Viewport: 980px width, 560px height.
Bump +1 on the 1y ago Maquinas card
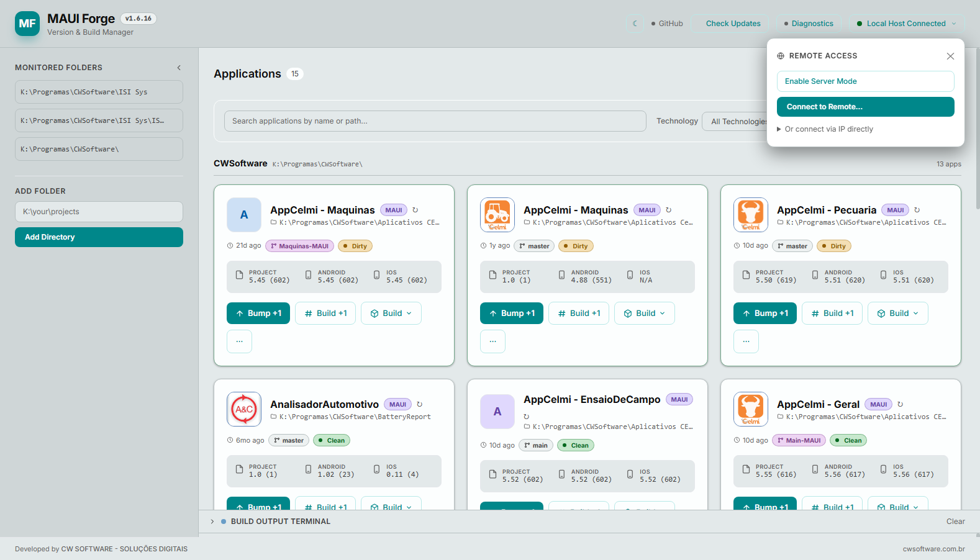point(512,314)
